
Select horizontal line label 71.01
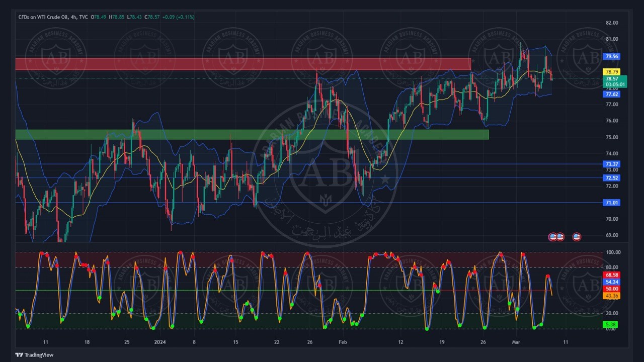612,203
